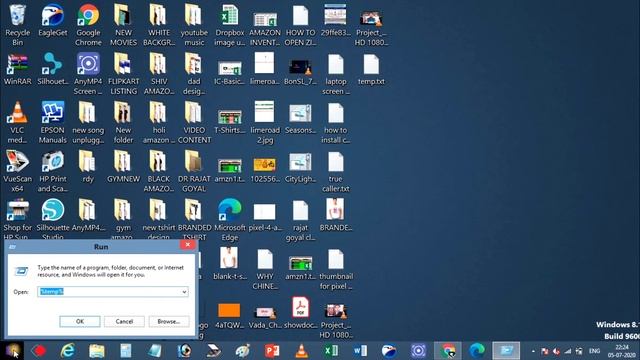
Task: Select the 4aTQW... orange image file
Action: click(x=229, y=316)
